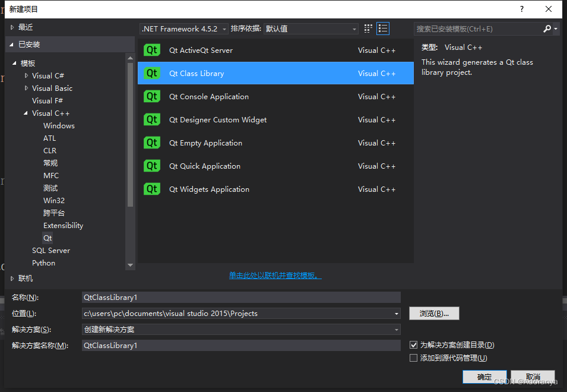This screenshot has width=567, height=392.
Task: Enable 添加到源代码管理 checkbox
Action: point(413,358)
